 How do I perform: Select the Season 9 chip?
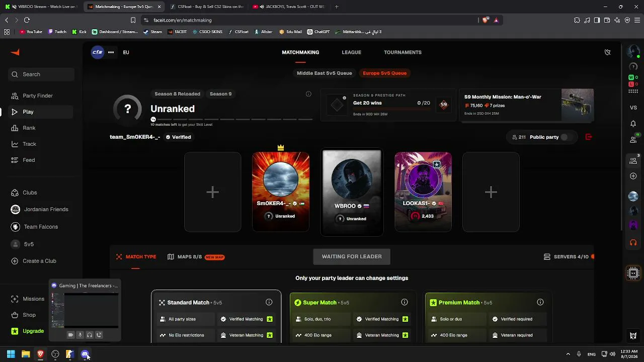(221, 94)
